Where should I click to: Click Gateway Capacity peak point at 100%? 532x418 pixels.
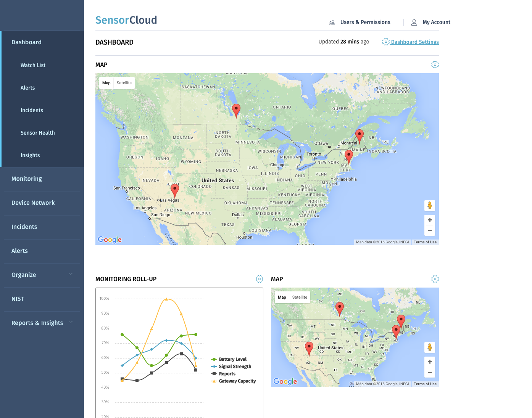click(x=166, y=299)
